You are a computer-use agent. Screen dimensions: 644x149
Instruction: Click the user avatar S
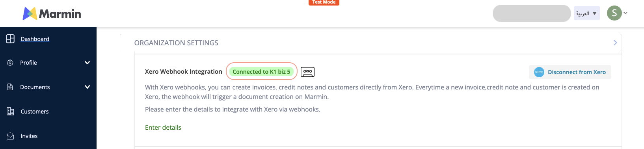614,13
